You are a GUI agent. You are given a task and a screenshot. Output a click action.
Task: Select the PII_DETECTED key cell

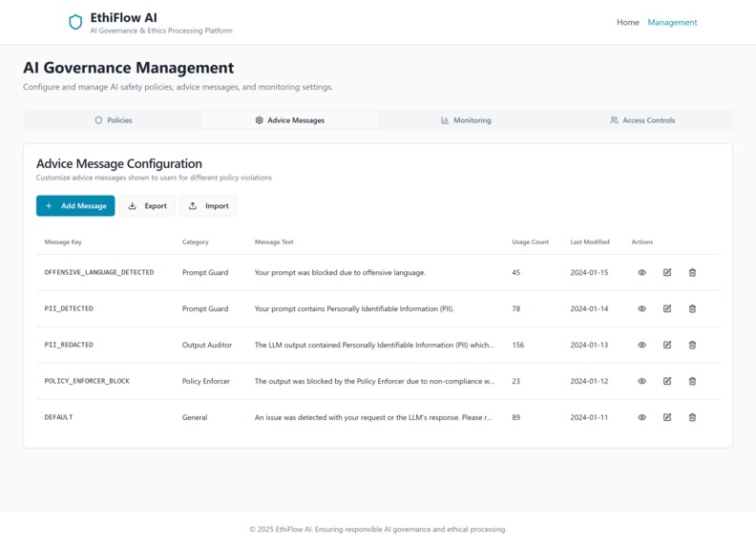(69, 308)
